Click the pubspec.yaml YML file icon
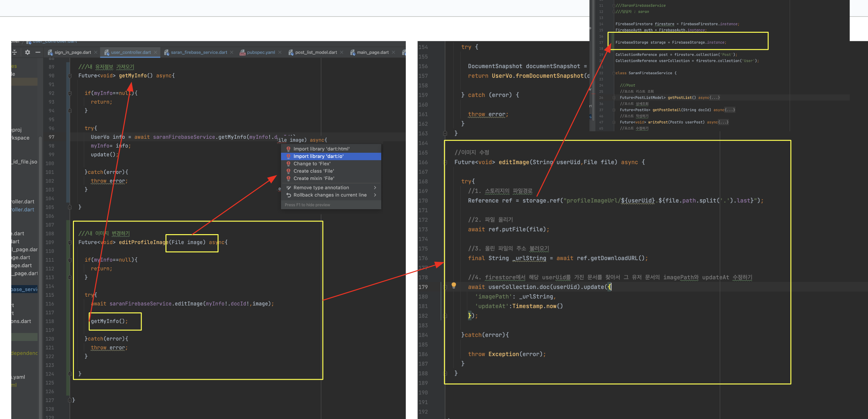Screen dimensions: 868x419 [x=242, y=53]
